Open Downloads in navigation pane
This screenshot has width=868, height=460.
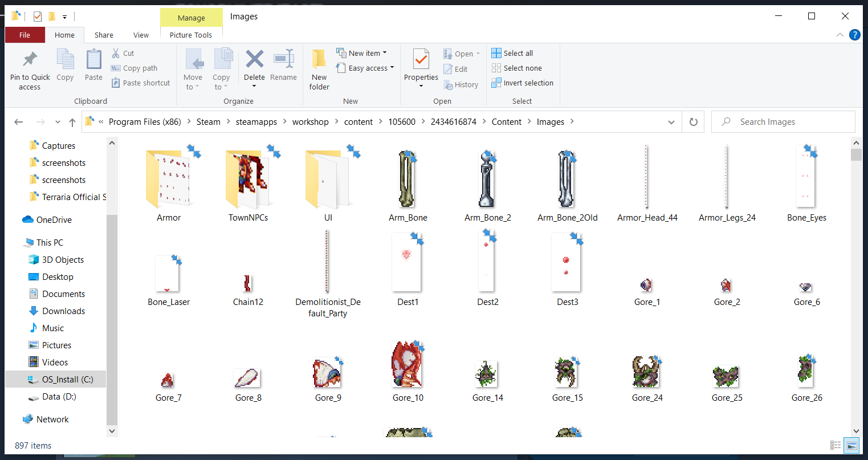click(63, 311)
